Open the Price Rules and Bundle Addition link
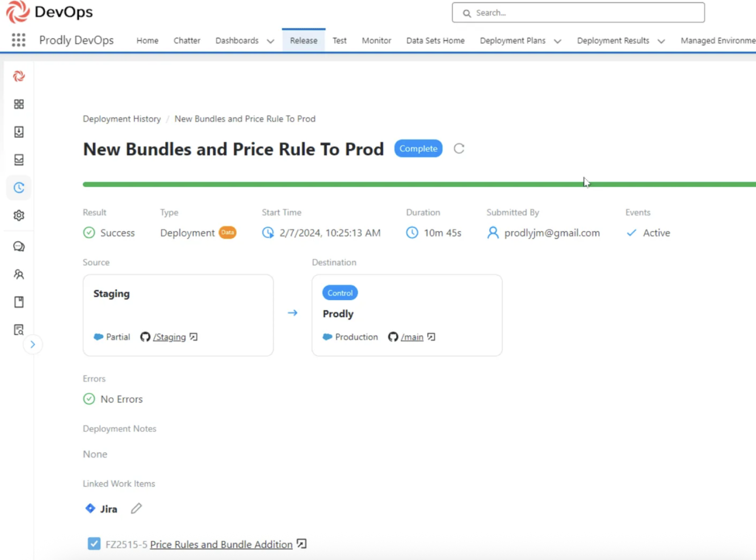 221,544
